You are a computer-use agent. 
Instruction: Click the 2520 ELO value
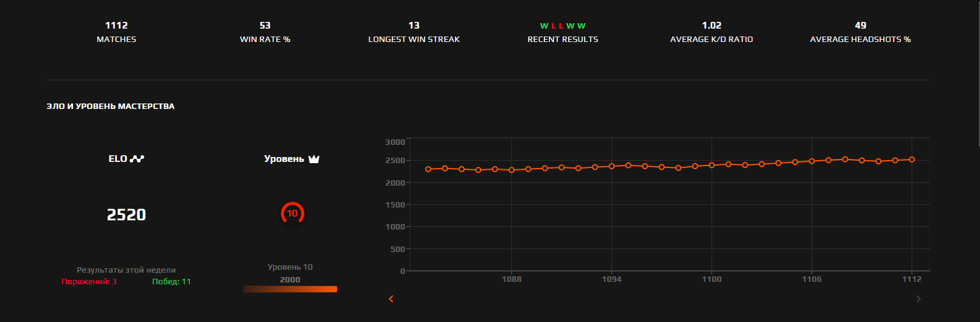point(127,215)
